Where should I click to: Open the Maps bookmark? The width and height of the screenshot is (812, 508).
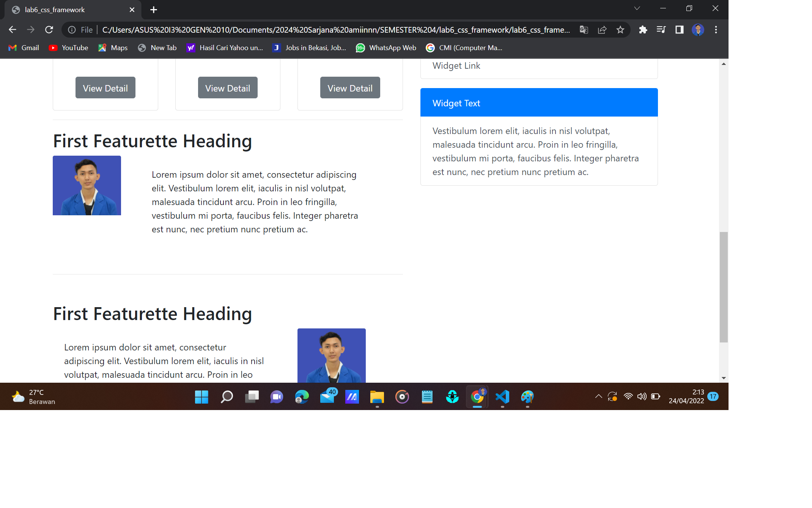[x=113, y=48]
